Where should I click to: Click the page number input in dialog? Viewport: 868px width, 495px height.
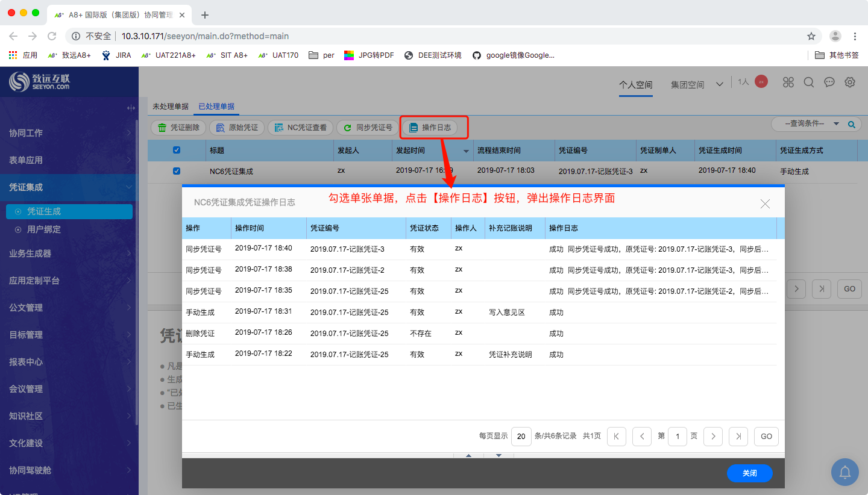click(677, 437)
